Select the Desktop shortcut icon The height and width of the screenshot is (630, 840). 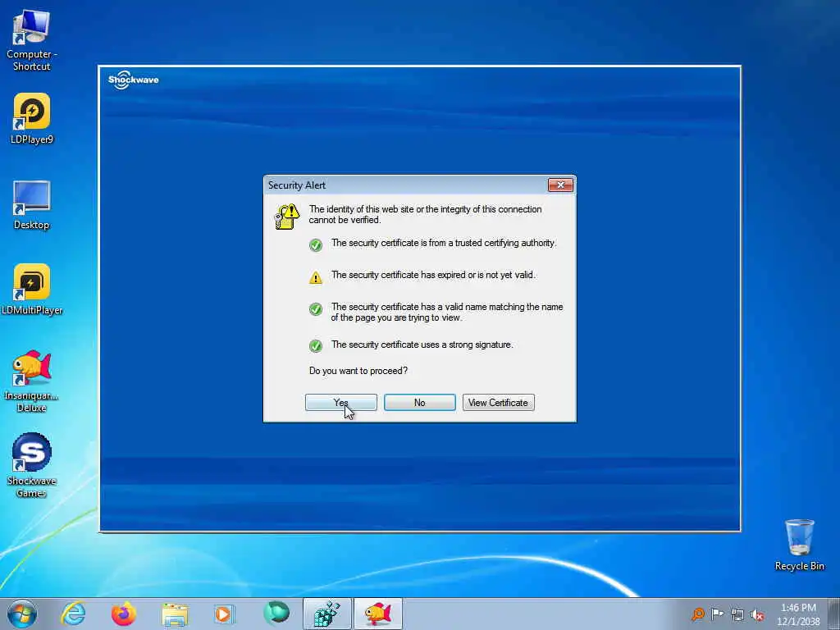(x=32, y=205)
